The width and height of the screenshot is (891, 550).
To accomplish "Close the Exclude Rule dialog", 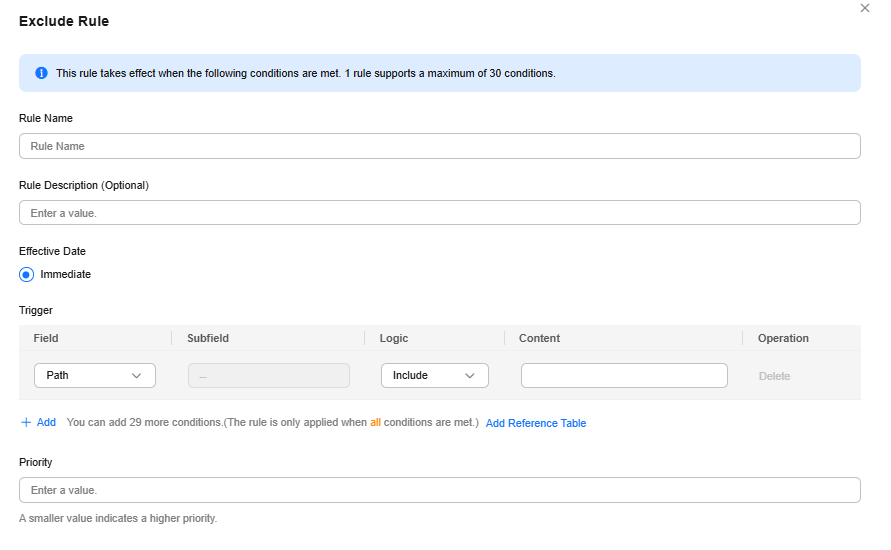I will click(864, 8).
